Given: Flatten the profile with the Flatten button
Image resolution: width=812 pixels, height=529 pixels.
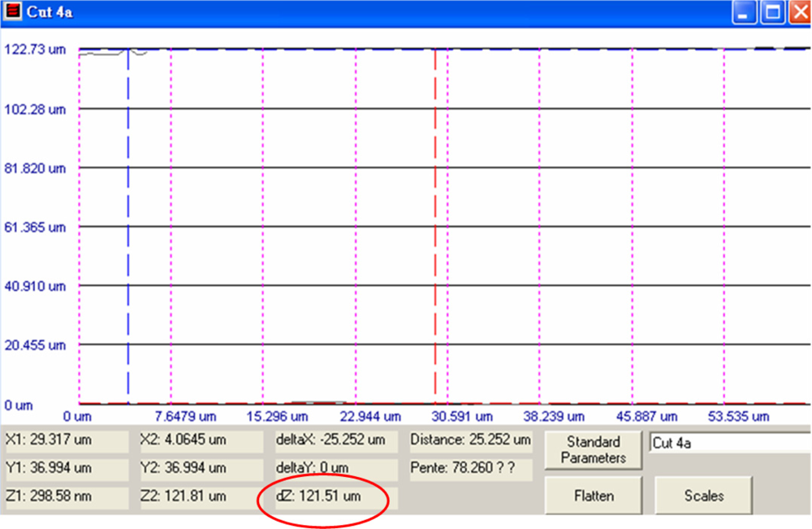Looking at the screenshot, I should click(593, 495).
